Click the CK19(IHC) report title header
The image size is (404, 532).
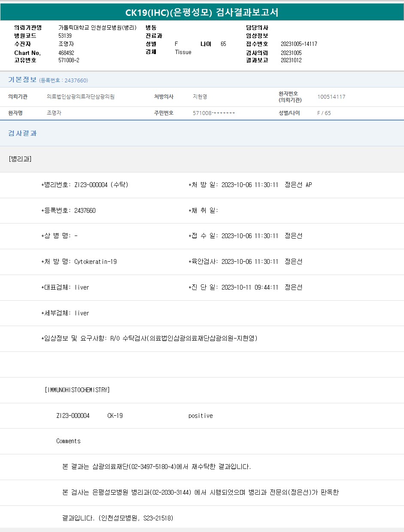coord(202,12)
